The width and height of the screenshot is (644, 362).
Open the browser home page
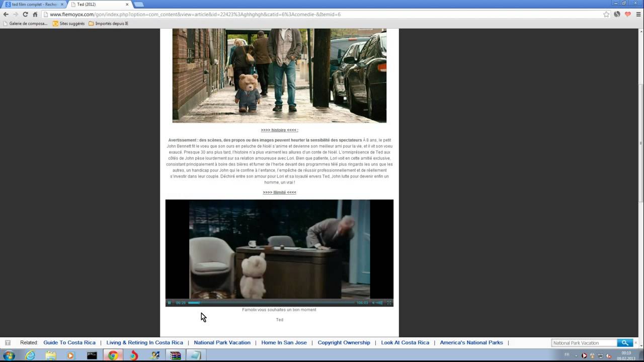tap(35, 14)
